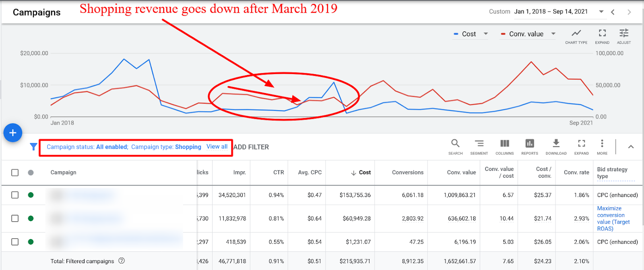Click the Campaign status: All enabled filter
This screenshot has height=270, width=644.
87,147
